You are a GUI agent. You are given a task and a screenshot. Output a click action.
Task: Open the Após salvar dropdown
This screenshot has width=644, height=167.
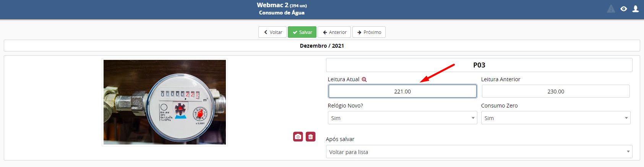point(479,152)
